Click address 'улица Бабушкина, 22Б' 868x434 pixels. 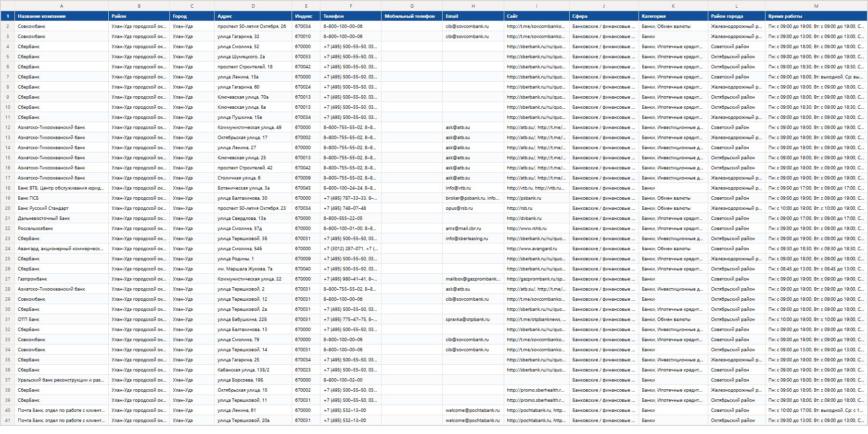[x=253, y=319]
